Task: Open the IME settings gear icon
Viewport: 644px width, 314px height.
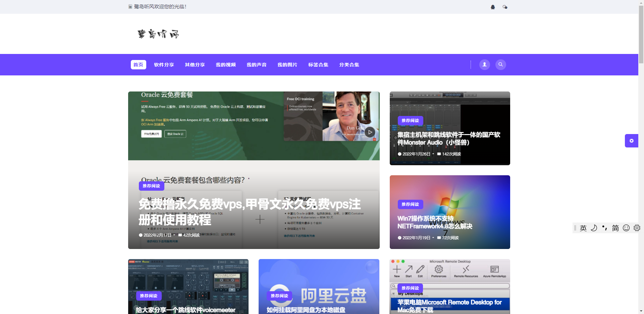Action: [637, 228]
